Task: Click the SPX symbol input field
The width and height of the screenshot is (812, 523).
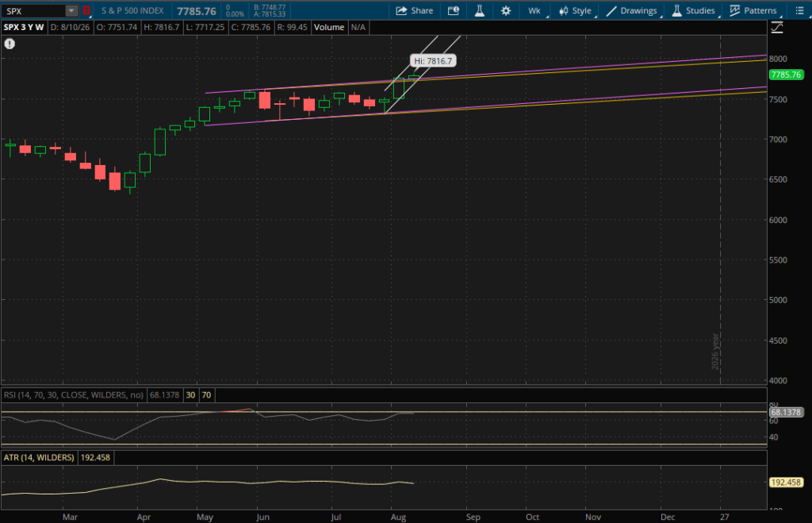Action: click(x=34, y=10)
